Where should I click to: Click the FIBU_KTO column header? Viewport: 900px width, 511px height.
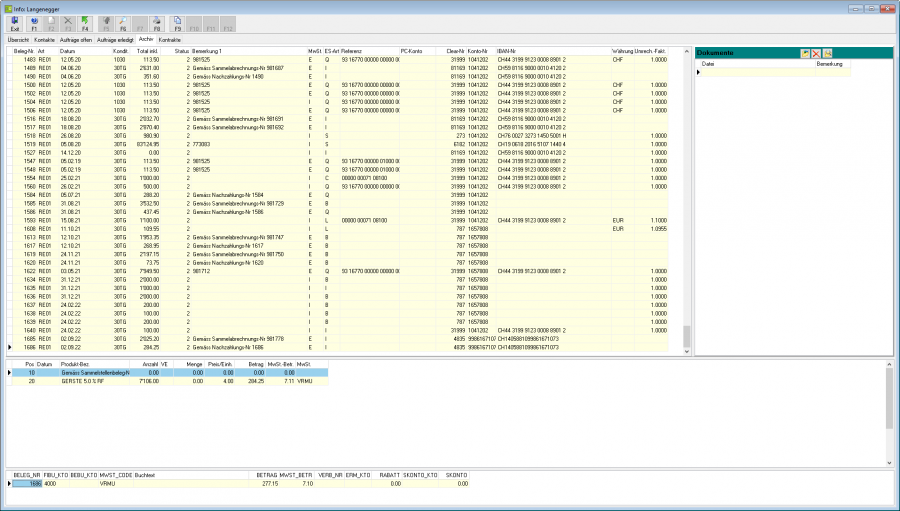click(x=56, y=475)
